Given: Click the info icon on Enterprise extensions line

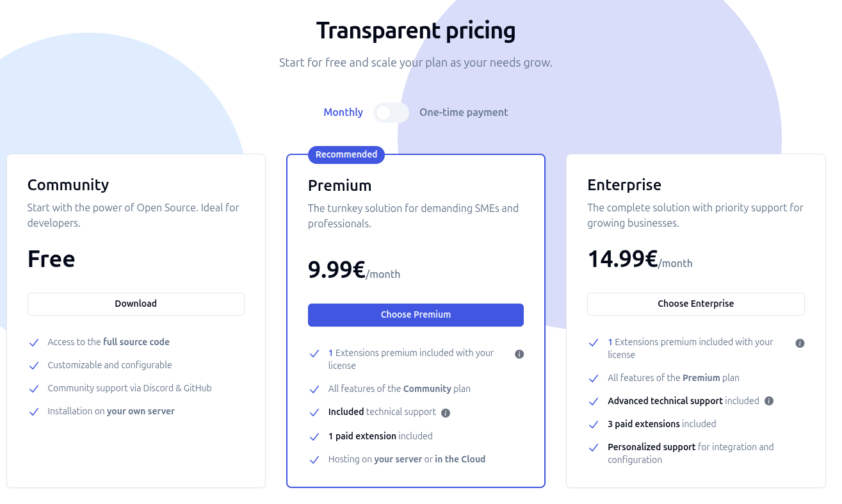Looking at the screenshot, I should pyautogui.click(x=800, y=343).
